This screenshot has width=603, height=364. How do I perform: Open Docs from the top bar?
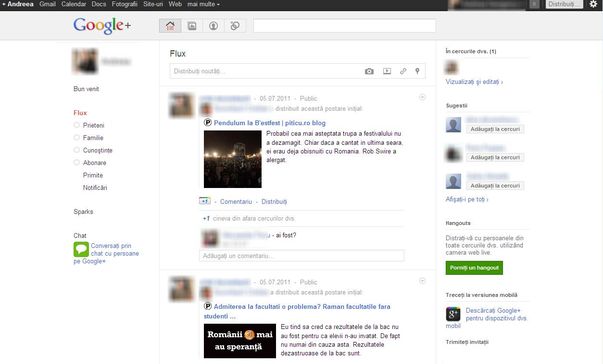click(x=98, y=4)
